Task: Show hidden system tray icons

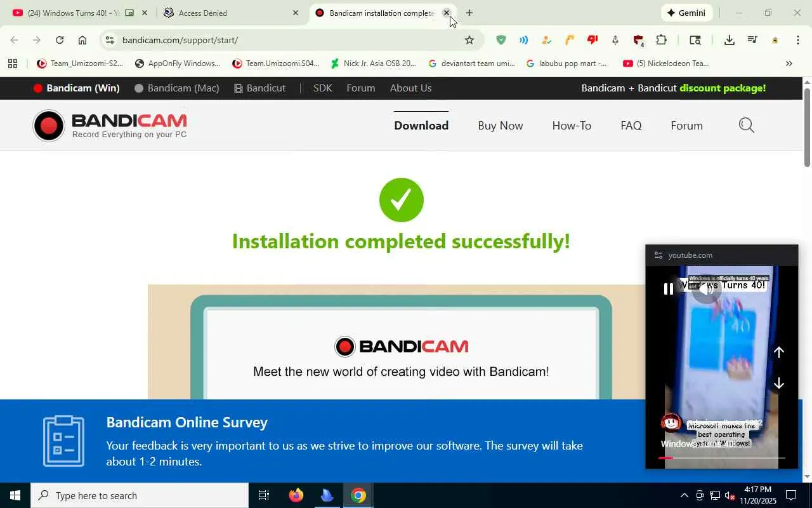Action: point(684,495)
